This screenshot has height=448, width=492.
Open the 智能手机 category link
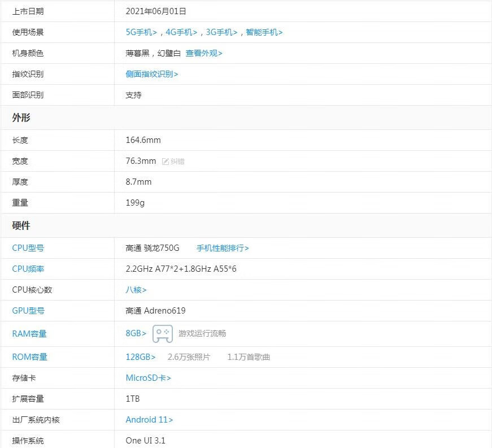point(264,32)
